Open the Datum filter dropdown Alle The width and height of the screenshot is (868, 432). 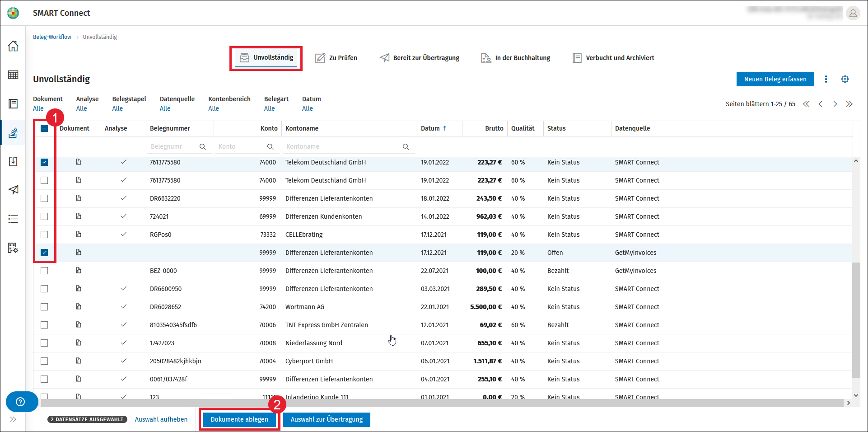pyautogui.click(x=308, y=108)
